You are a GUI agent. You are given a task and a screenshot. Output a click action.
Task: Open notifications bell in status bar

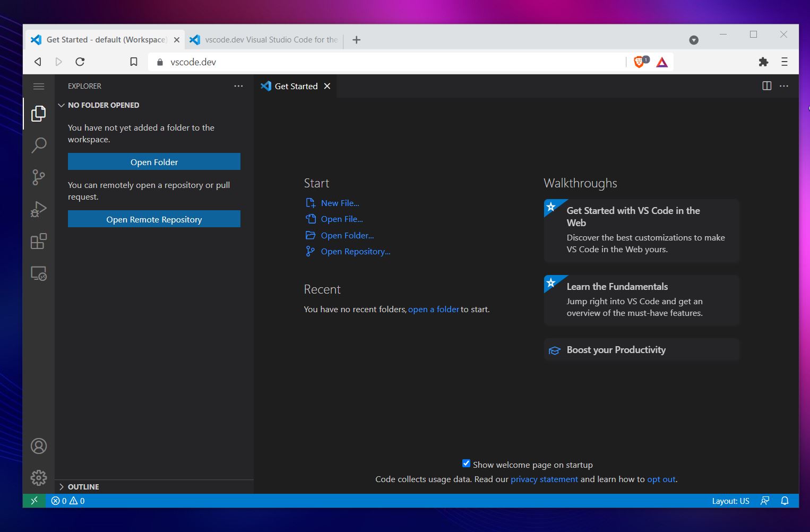[x=785, y=501]
